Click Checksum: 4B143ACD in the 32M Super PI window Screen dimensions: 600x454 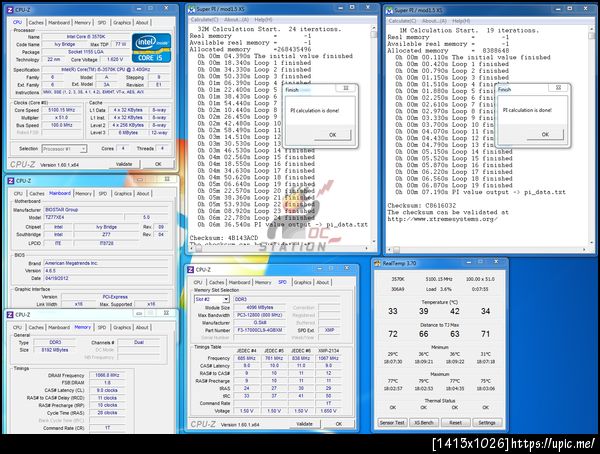coord(223,238)
